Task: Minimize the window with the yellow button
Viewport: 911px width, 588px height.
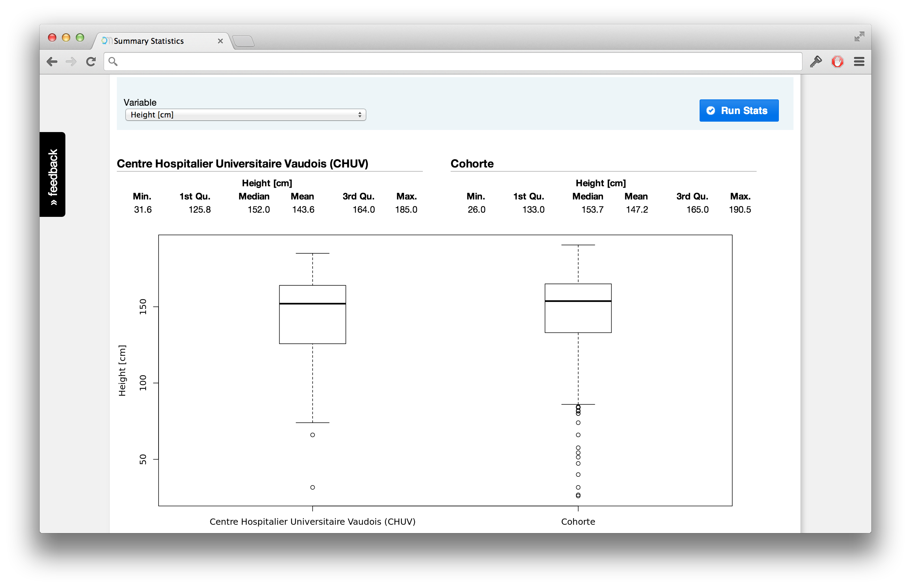Action: [66, 38]
